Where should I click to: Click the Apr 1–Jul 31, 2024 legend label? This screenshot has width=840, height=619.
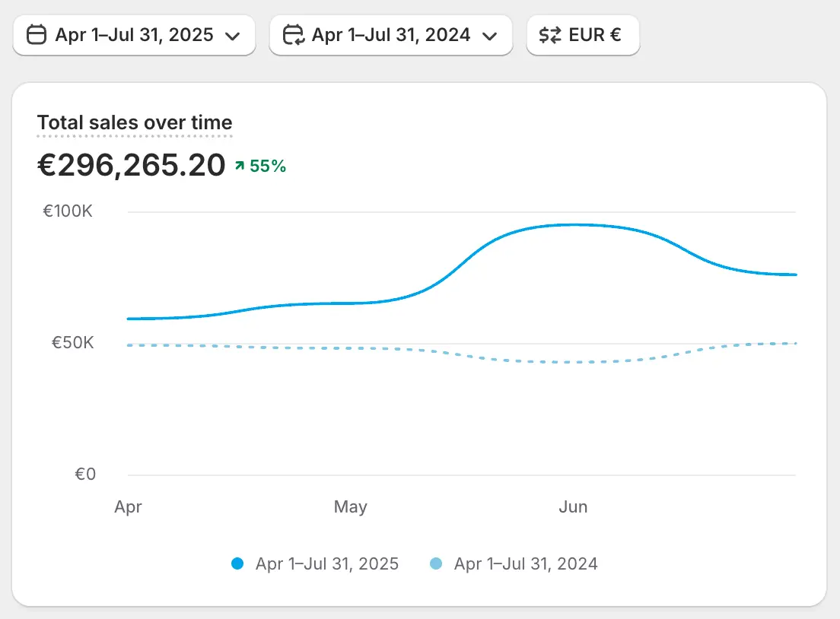pyautogui.click(x=526, y=564)
